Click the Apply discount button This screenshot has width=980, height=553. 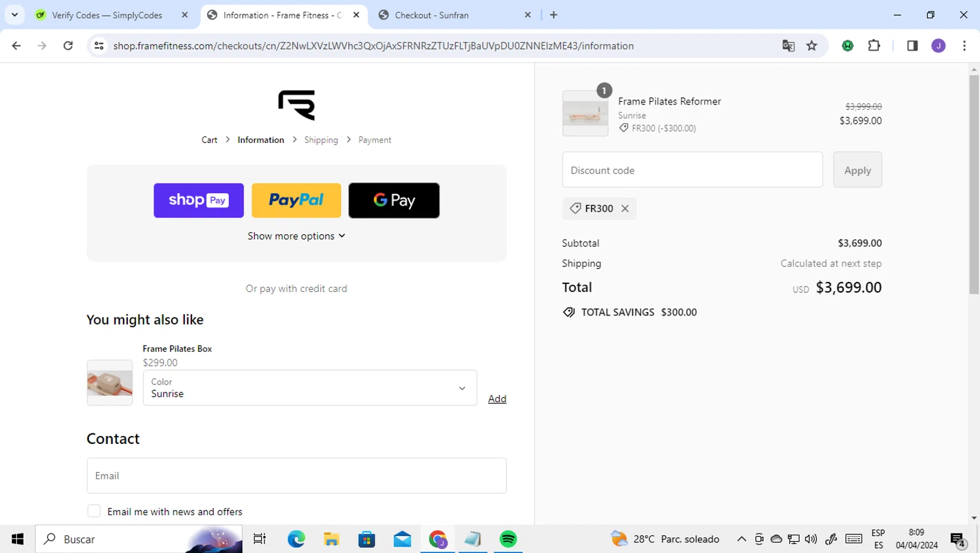click(x=857, y=170)
